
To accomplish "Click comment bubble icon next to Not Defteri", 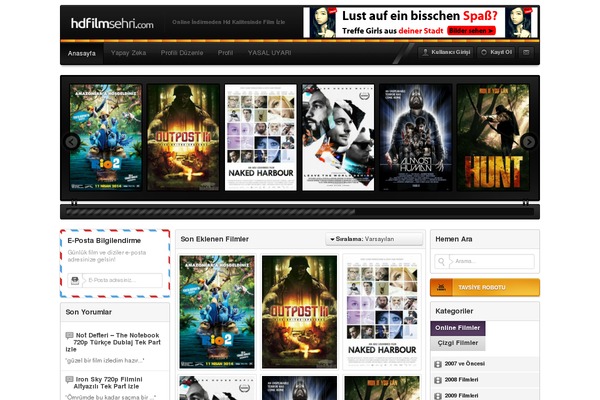I will point(69,335).
